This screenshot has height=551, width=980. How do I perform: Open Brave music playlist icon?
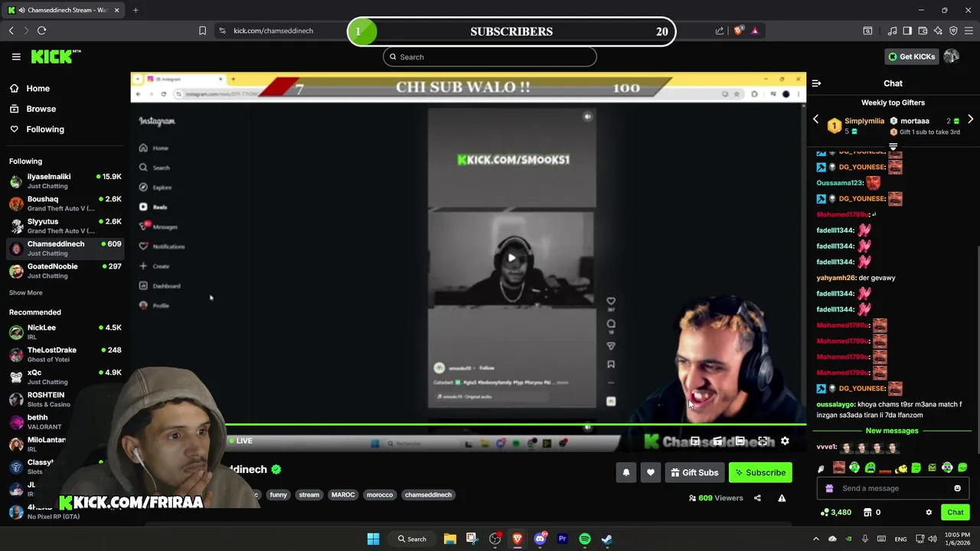[x=892, y=31]
